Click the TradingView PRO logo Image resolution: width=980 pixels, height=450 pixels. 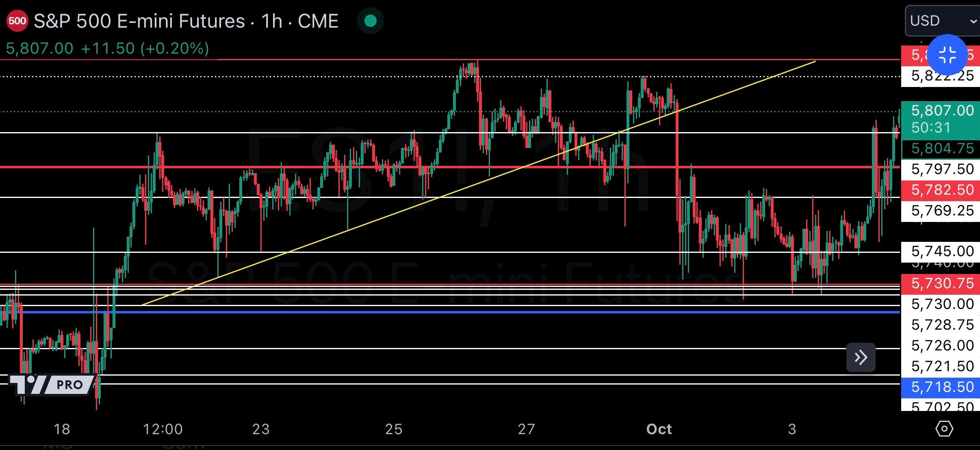pos(52,385)
